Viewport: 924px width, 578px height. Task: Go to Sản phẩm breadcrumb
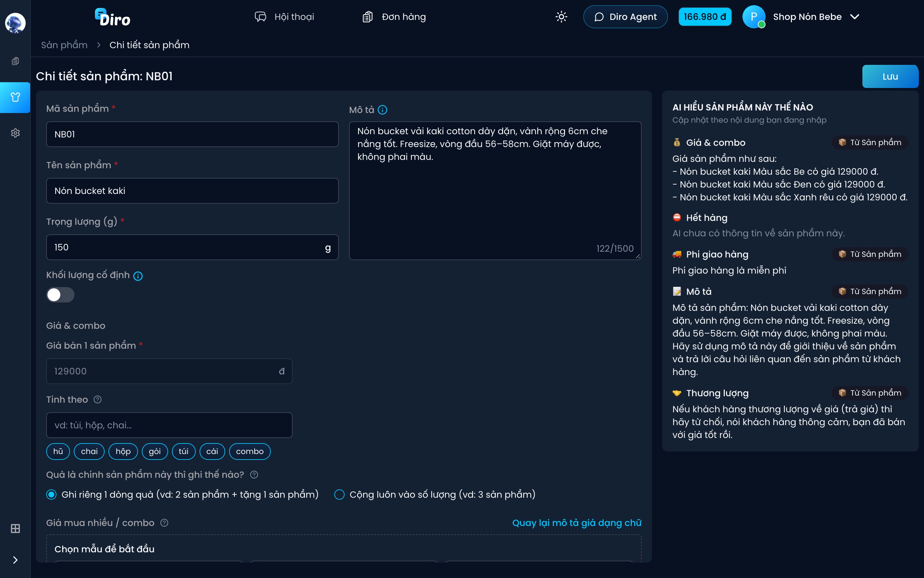tap(64, 45)
